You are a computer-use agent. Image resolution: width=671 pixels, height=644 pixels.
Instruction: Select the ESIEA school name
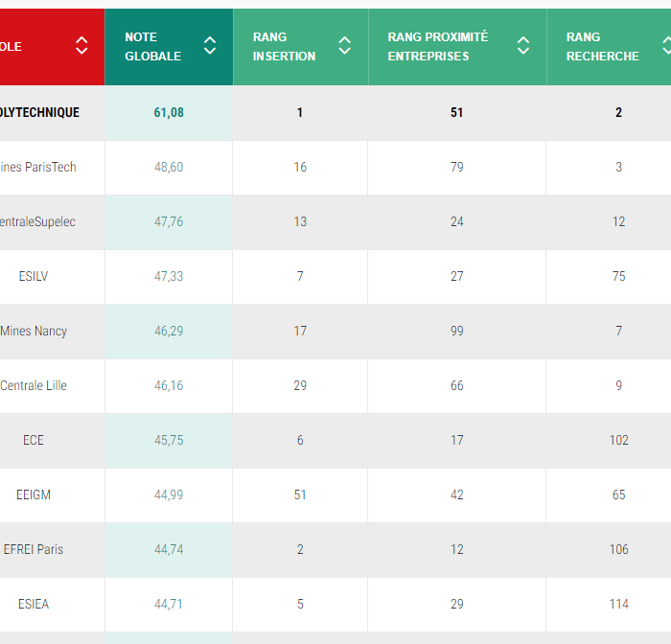point(34,604)
